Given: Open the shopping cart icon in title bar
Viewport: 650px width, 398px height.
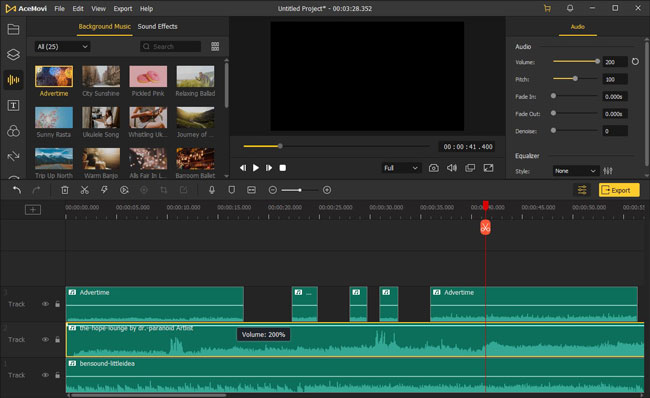Looking at the screenshot, I should pyautogui.click(x=548, y=8).
